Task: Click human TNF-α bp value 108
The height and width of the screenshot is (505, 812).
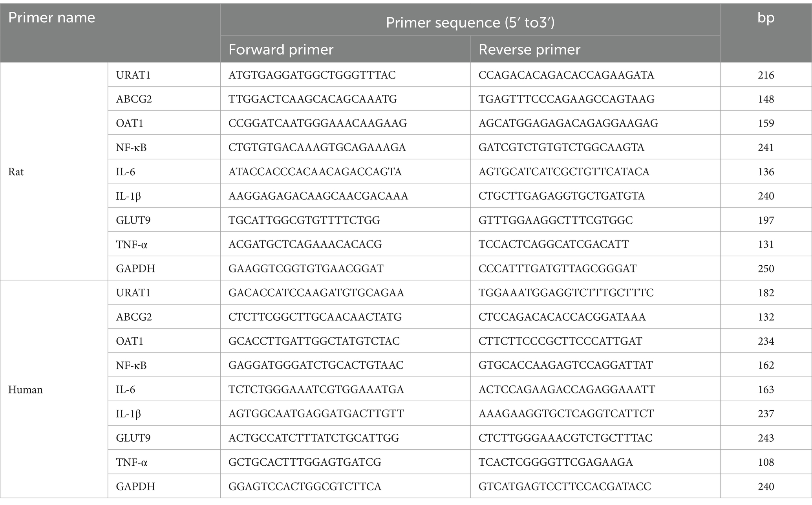Action: [x=766, y=462]
